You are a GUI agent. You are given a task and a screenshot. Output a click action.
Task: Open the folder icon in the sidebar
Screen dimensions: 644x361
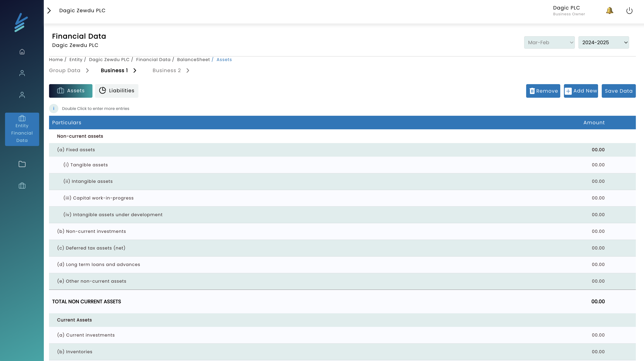point(22,164)
